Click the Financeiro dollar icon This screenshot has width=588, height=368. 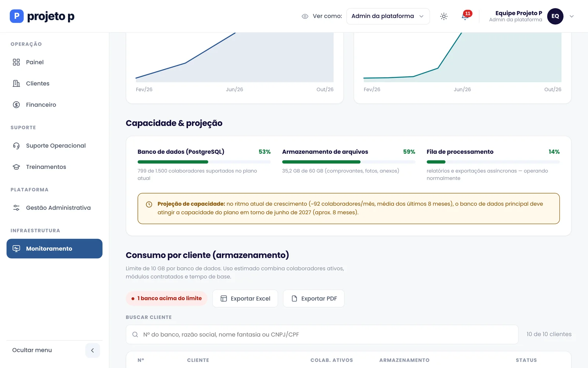point(16,105)
